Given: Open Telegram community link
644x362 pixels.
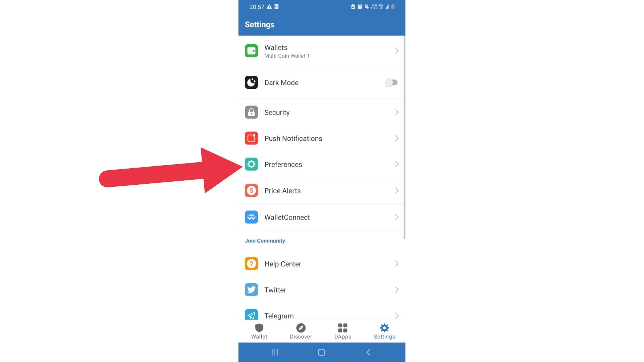Looking at the screenshot, I should pyautogui.click(x=322, y=316).
